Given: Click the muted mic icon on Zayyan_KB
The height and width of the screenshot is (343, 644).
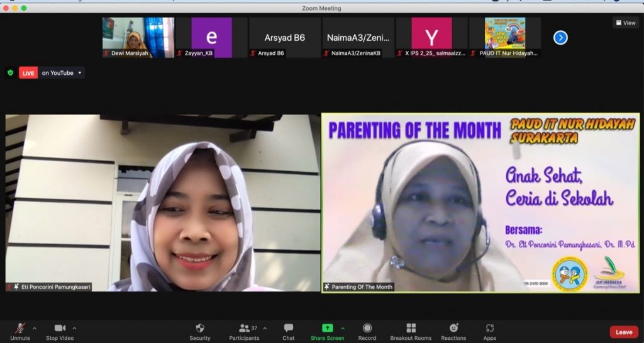Looking at the screenshot, I should (x=179, y=53).
